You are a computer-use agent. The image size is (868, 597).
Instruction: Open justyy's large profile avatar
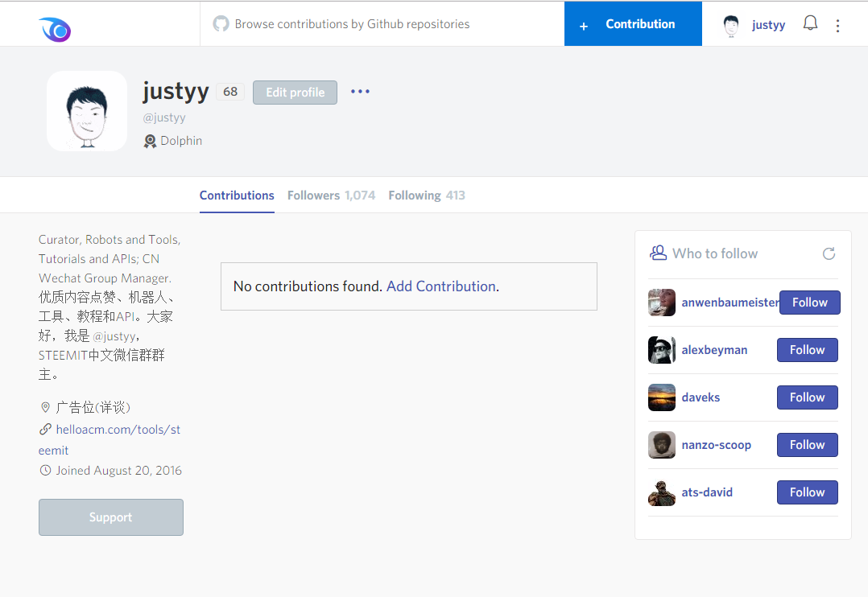[x=87, y=111]
